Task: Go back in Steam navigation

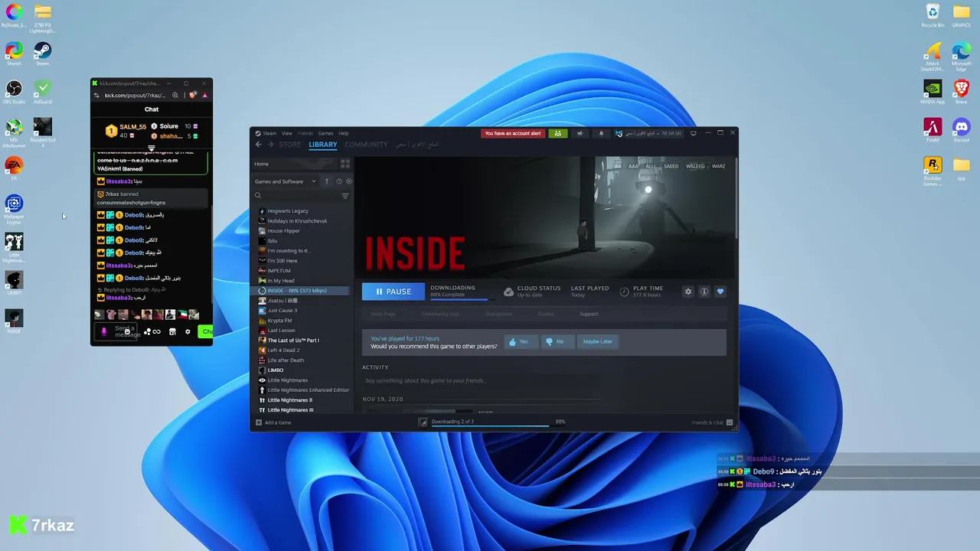Action: point(259,145)
